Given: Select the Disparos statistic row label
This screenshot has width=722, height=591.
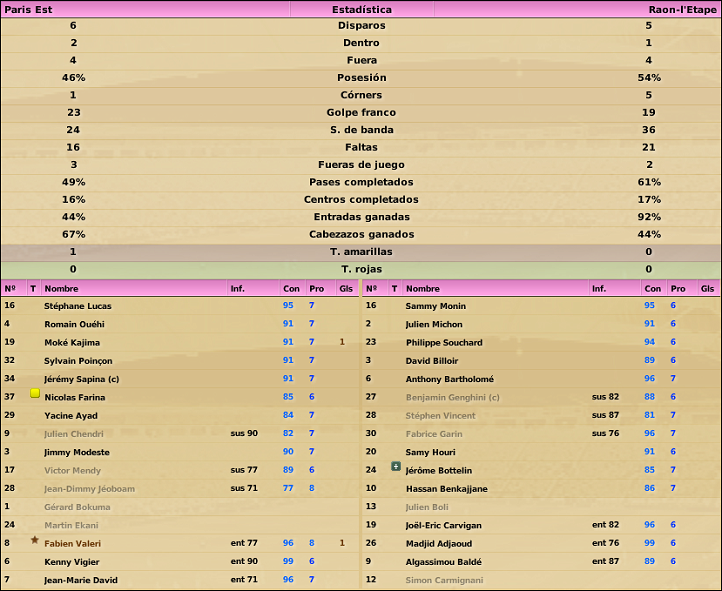Looking at the screenshot, I should pyautogui.click(x=361, y=25).
